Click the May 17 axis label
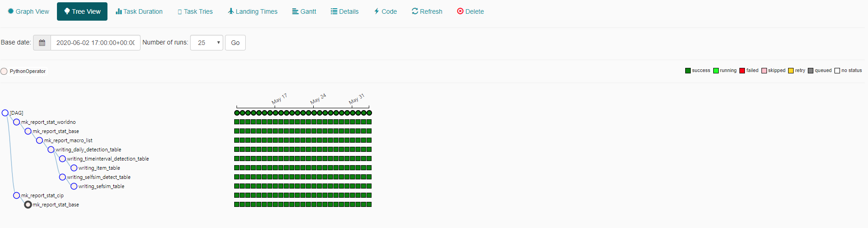The image size is (868, 228). [x=279, y=99]
